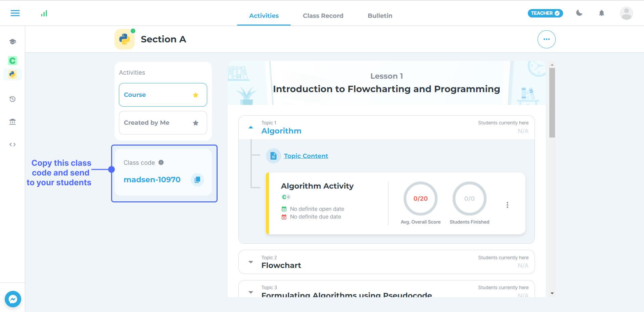Open the notifications bell

pos(601,13)
